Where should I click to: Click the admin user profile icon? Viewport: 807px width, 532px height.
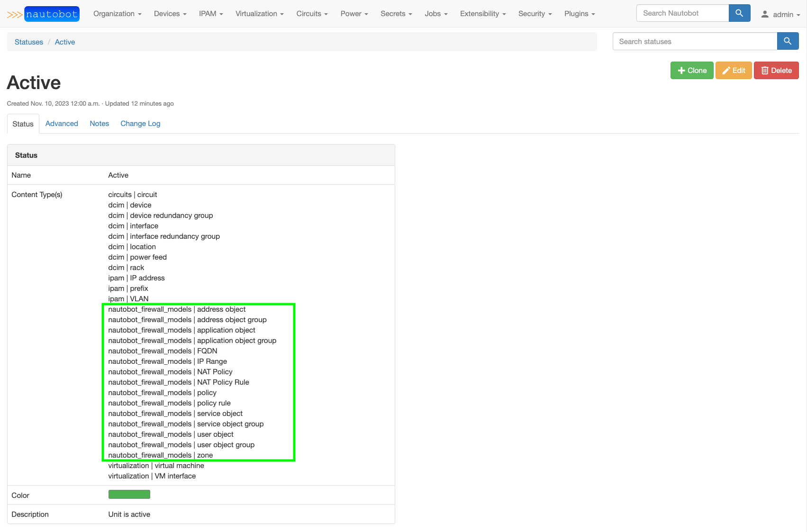pyautogui.click(x=765, y=14)
